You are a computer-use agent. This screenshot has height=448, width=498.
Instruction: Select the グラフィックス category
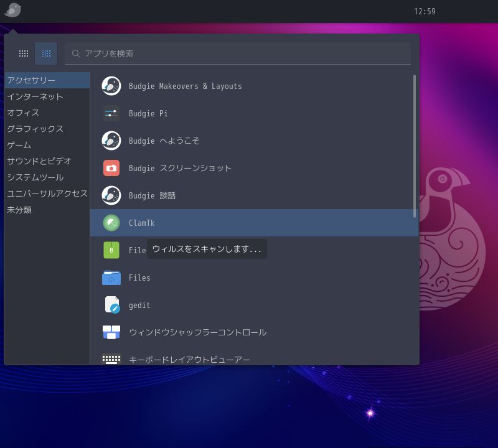(47, 129)
